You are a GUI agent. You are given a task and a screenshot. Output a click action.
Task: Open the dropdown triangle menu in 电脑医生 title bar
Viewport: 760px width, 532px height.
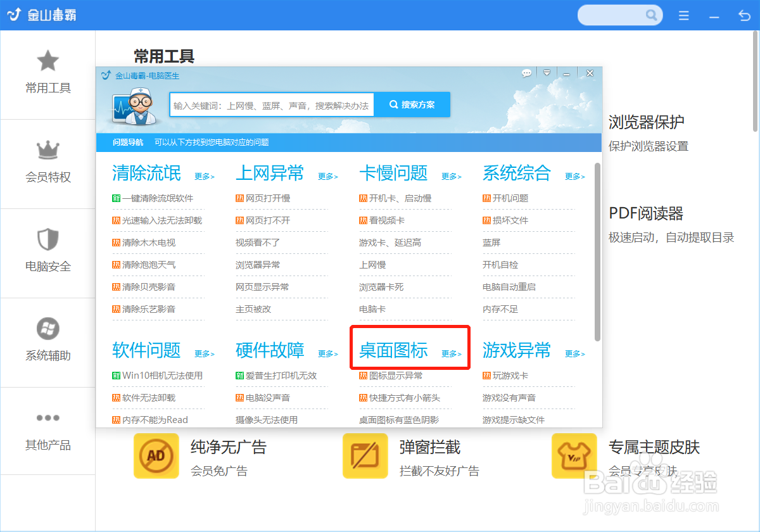coord(547,73)
